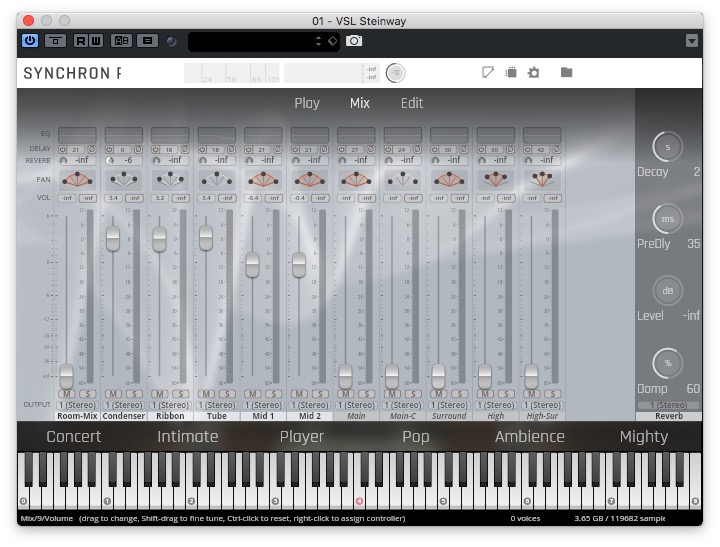
Task: Click the R read automation button
Action: 81,41
